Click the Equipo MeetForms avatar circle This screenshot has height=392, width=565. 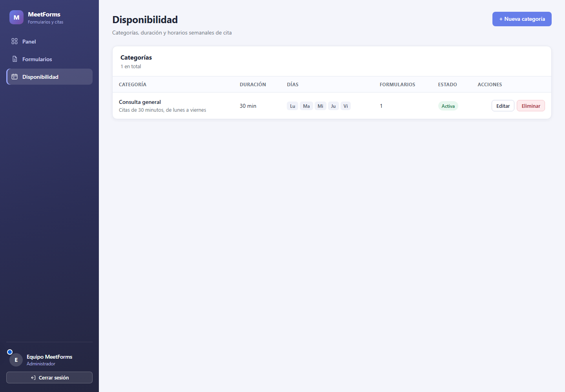(x=16, y=360)
